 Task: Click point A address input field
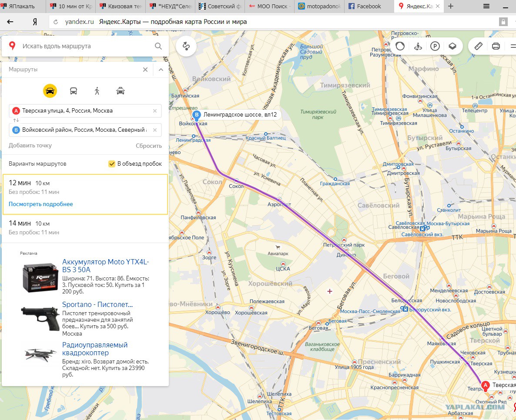coord(85,111)
